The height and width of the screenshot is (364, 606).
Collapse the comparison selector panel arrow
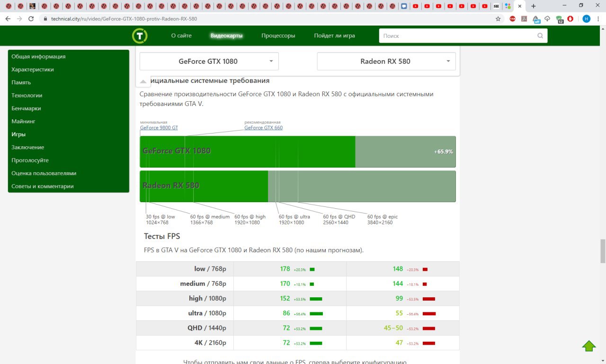click(143, 81)
